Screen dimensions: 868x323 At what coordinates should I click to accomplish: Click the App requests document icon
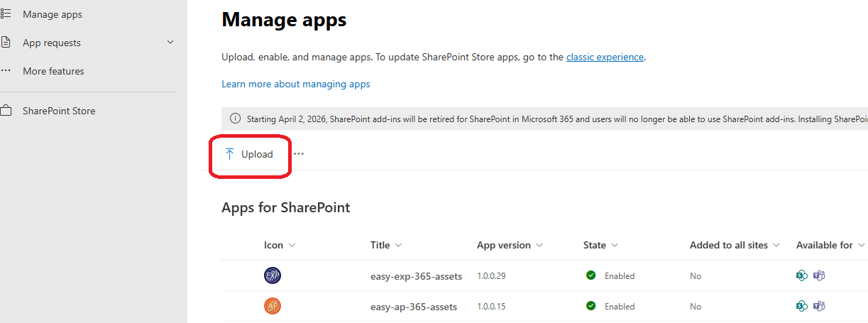pyautogui.click(x=6, y=43)
